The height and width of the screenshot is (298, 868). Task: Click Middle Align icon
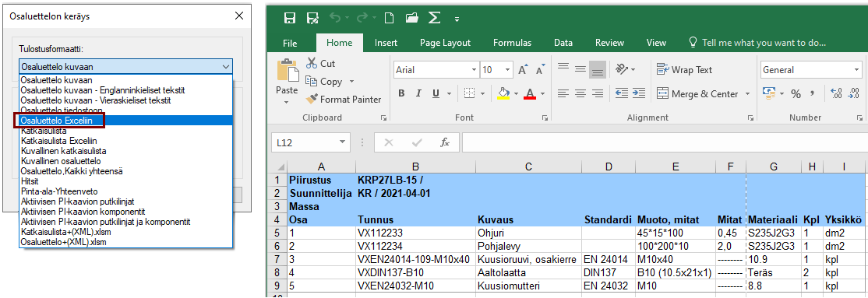click(x=580, y=70)
